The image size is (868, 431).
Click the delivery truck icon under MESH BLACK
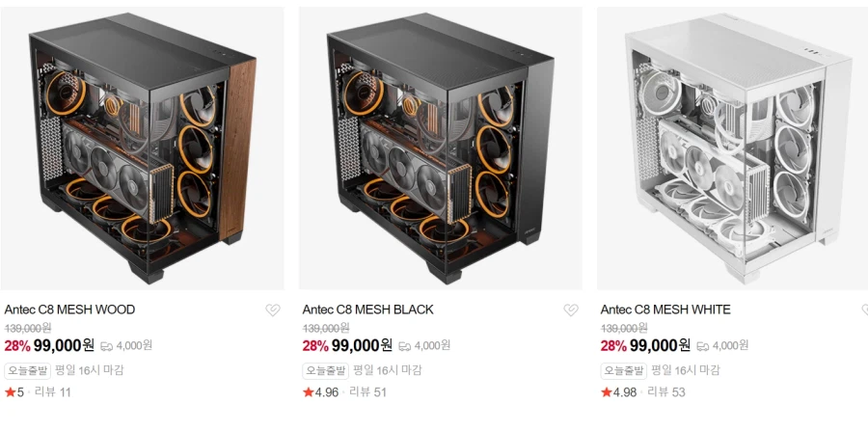click(x=405, y=346)
